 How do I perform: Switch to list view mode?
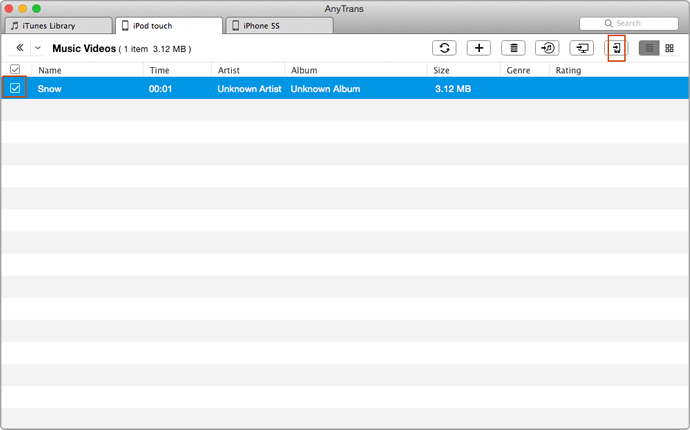649,48
